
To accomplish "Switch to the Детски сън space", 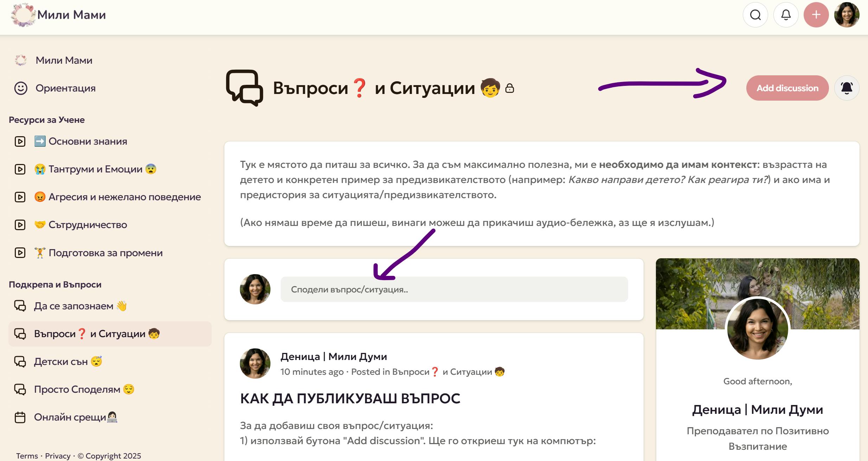I will 61,362.
